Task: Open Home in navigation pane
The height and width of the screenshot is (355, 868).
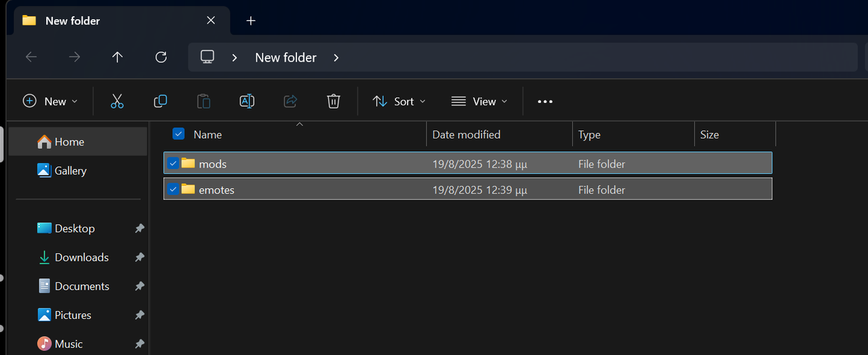Action: [78, 142]
